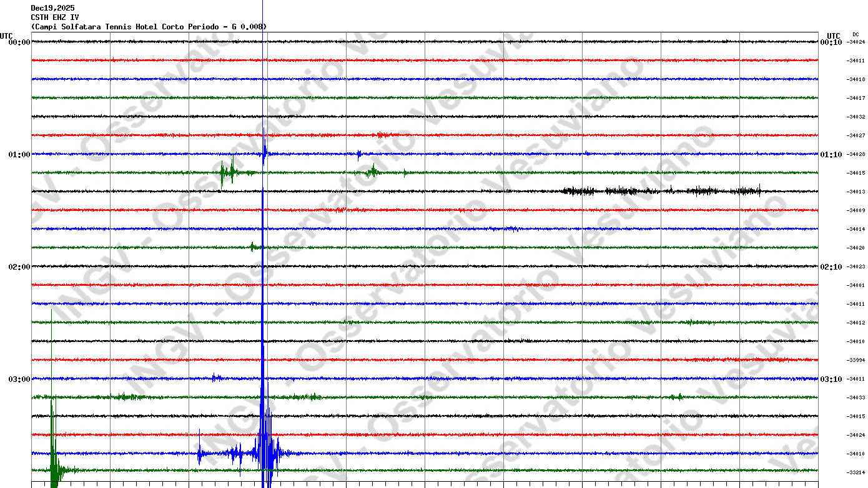This screenshot has height=488, width=868.
Task: Select the 02:10 time label on right
Action: [831, 267]
